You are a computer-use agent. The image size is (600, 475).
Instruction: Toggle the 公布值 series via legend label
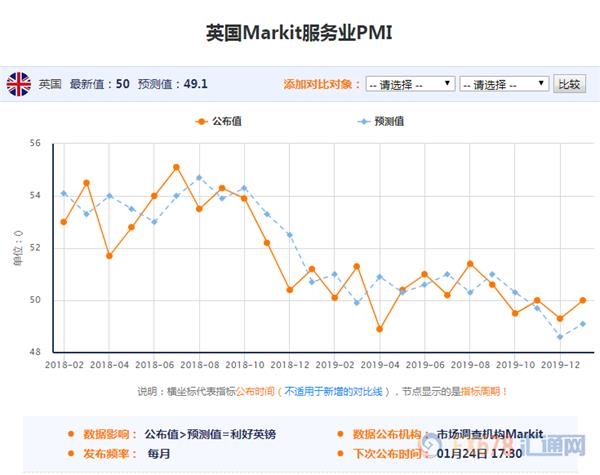[228, 121]
